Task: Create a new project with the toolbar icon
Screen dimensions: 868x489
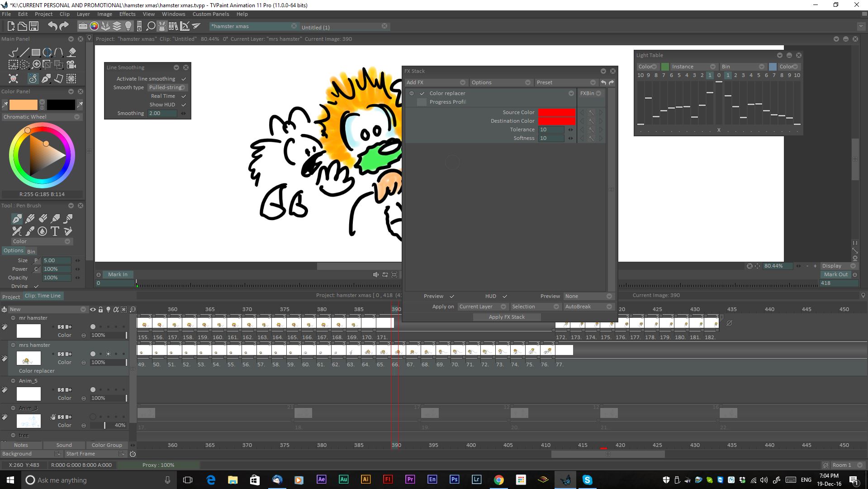Action: pyautogui.click(x=11, y=26)
